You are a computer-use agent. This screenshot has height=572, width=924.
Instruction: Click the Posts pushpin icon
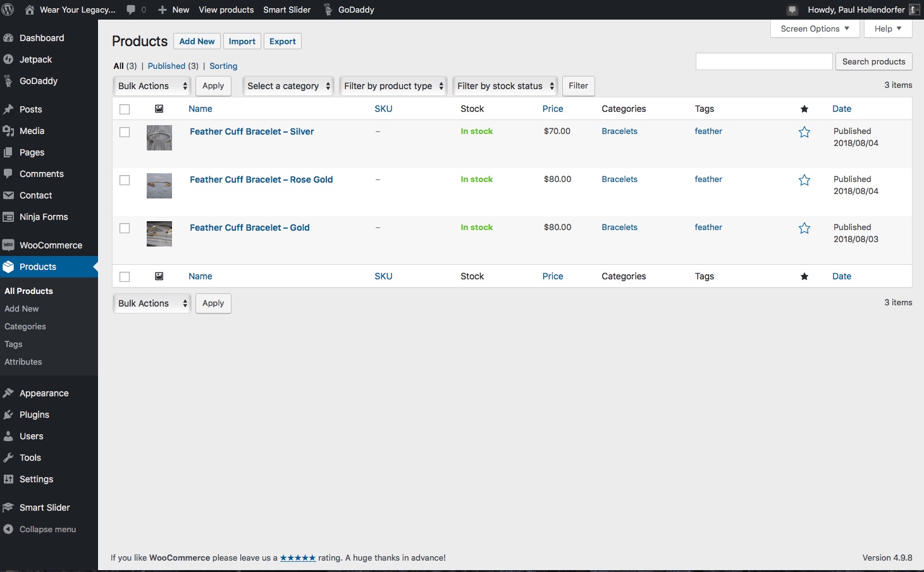pos(8,109)
